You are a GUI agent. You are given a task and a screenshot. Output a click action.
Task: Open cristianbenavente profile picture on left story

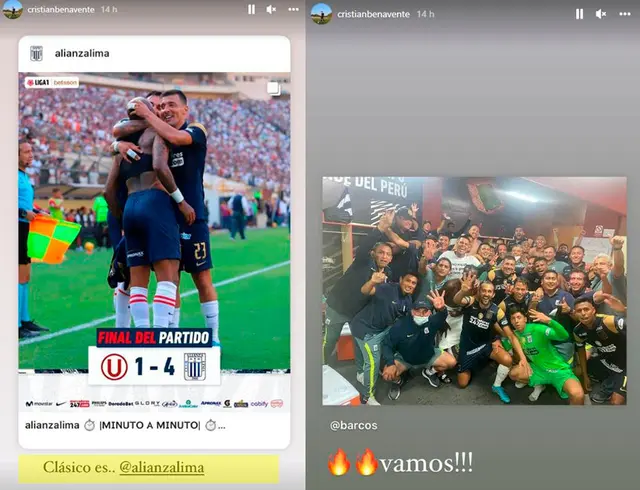coord(13,9)
